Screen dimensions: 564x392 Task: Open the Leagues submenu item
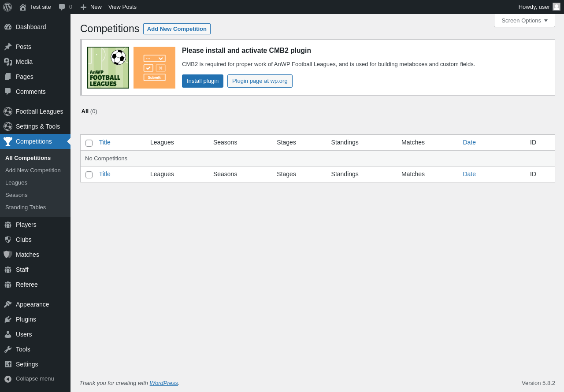coord(16,183)
